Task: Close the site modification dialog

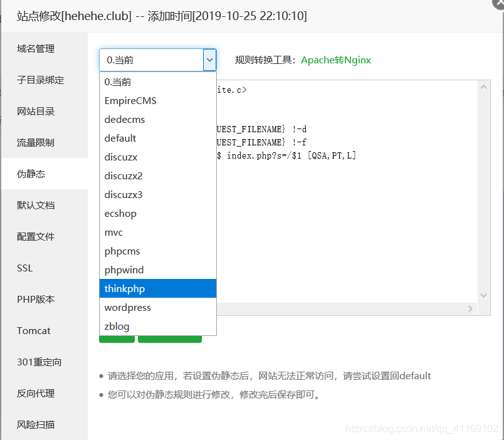Action: (x=499, y=3)
